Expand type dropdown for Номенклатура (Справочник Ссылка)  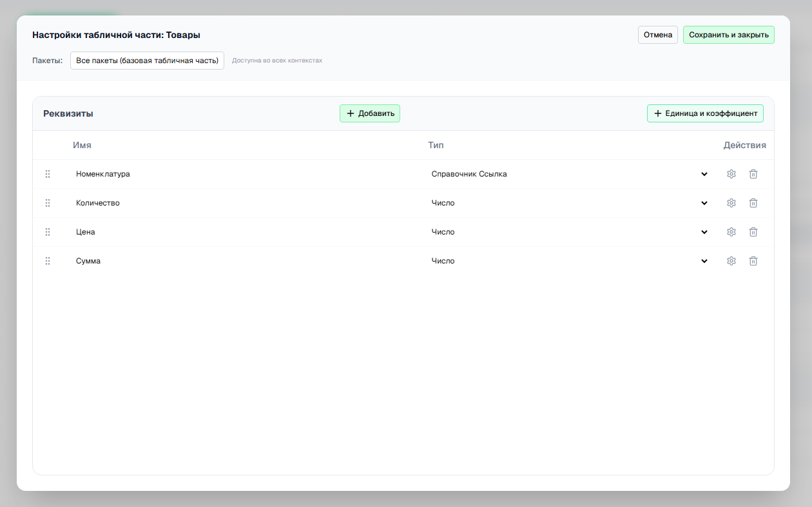(x=570, y=174)
